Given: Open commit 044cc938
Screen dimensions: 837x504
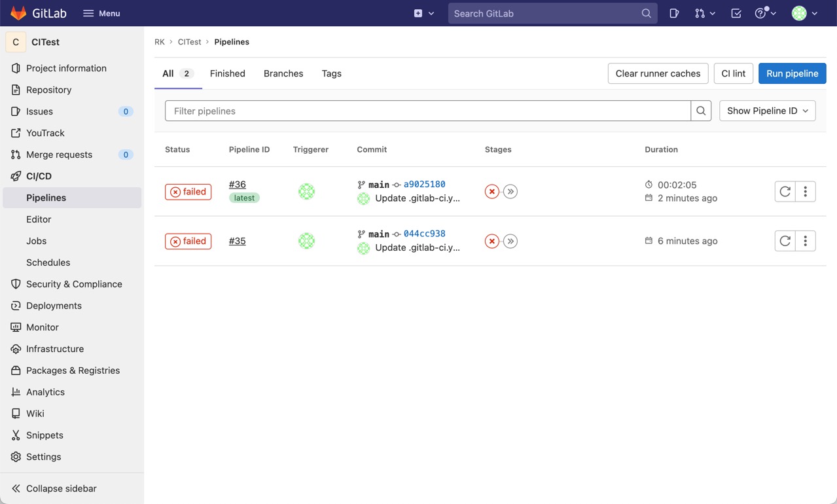Looking at the screenshot, I should pyautogui.click(x=425, y=234).
